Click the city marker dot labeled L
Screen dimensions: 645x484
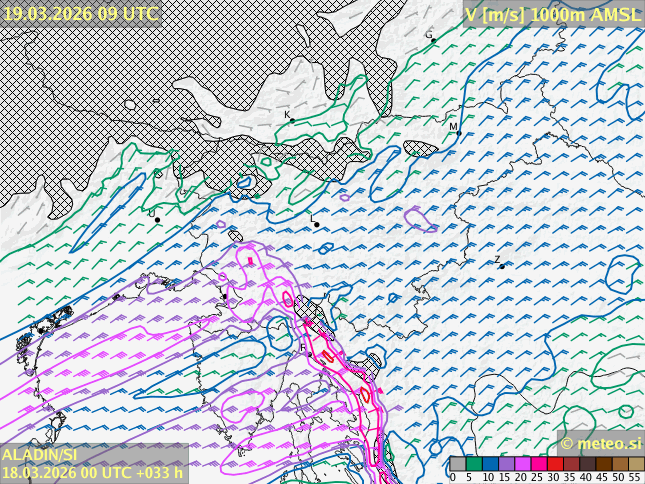point(317,225)
